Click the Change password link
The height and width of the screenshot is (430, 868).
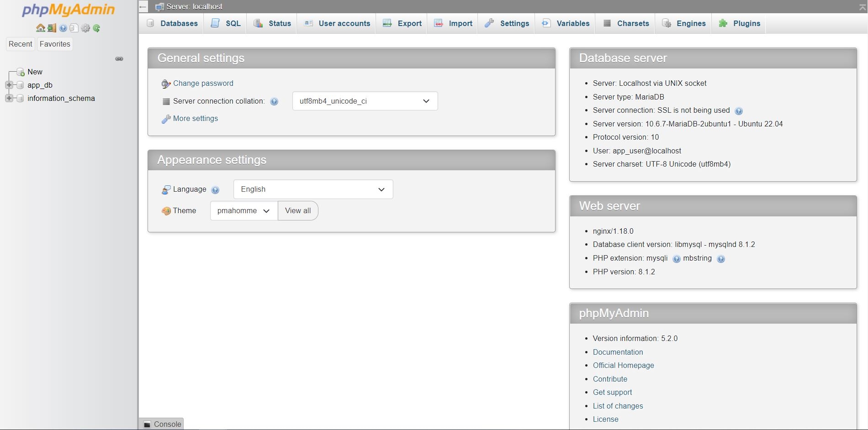[203, 84]
